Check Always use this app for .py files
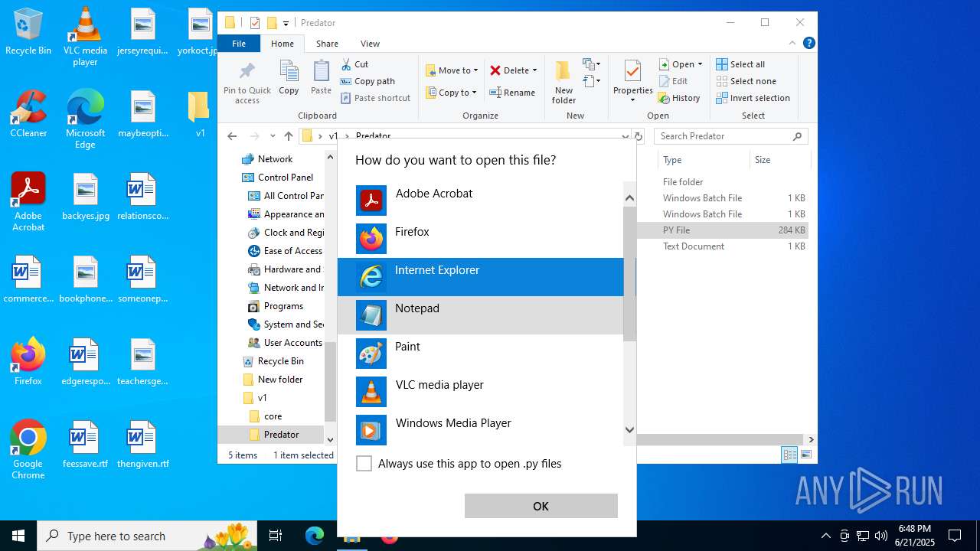 364,464
